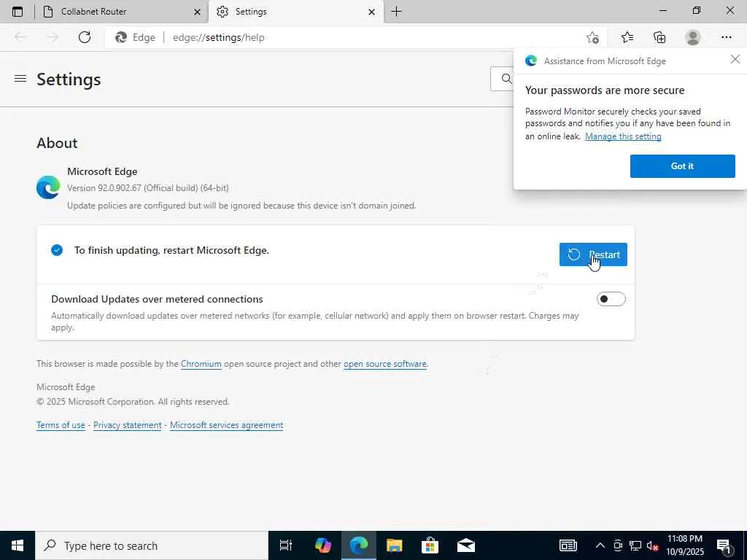Open Settings and more ellipsis menu

tap(726, 37)
